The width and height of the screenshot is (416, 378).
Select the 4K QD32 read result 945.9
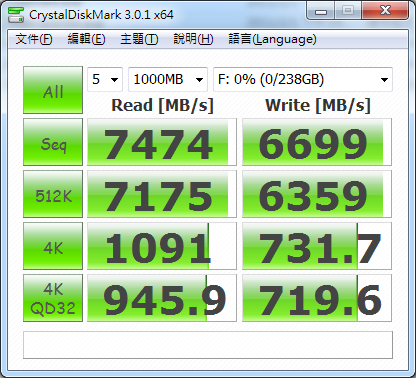[162, 298]
